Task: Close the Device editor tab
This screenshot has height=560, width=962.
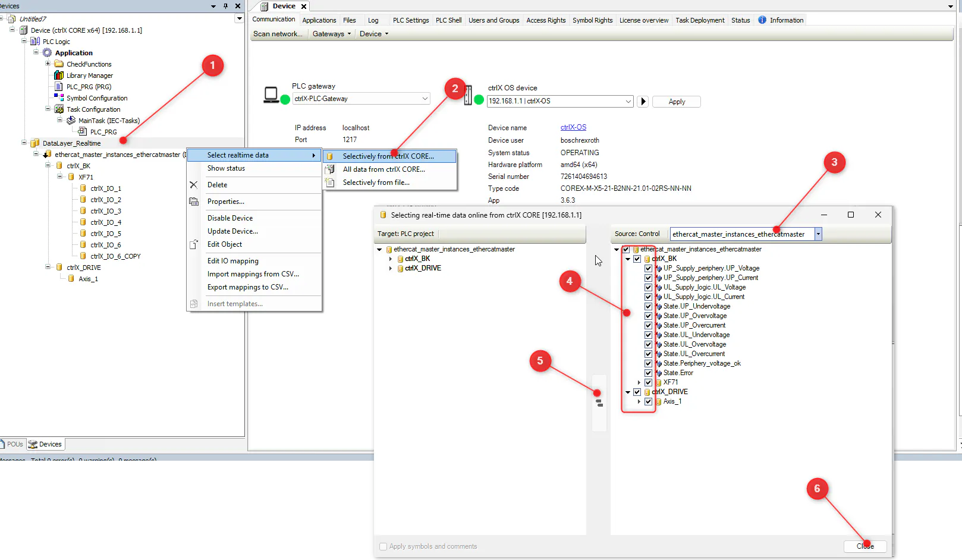Action: pos(304,7)
